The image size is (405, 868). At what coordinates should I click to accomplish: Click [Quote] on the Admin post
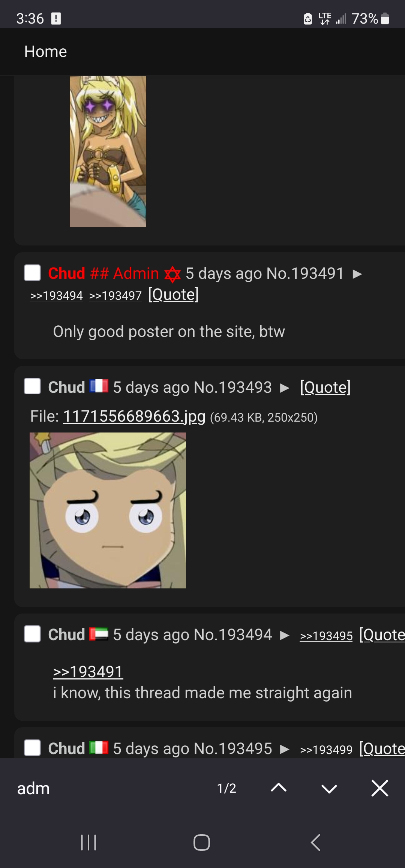173,295
